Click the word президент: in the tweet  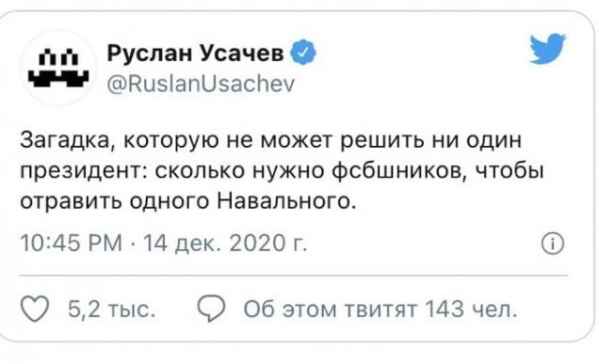(x=84, y=172)
